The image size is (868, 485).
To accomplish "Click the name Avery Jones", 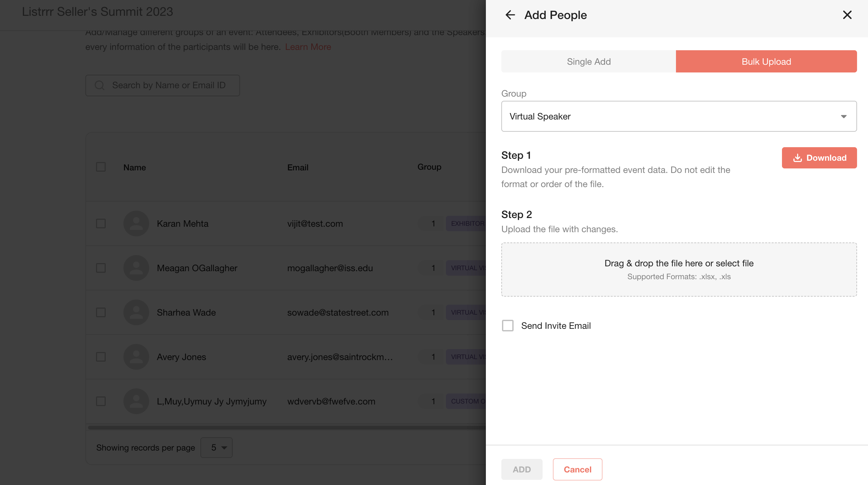I will click(x=181, y=357).
